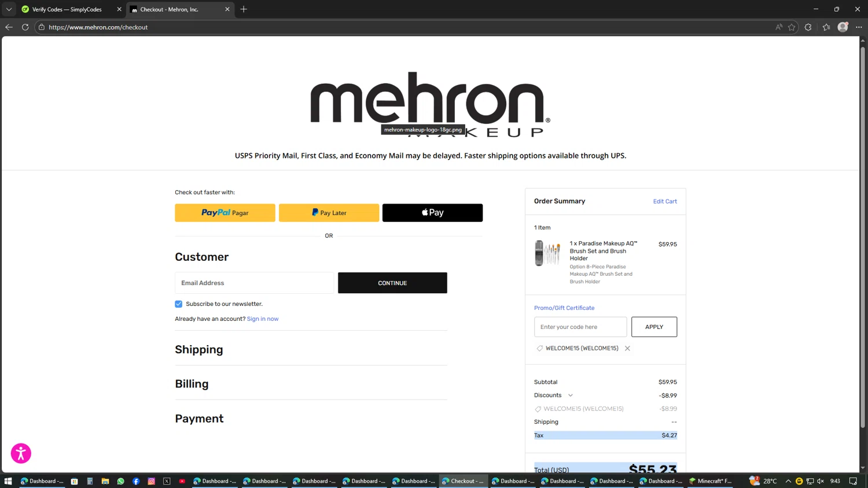This screenshot has width=868, height=488.
Task: Select the Tax row amount $4.27
Action: point(669,435)
